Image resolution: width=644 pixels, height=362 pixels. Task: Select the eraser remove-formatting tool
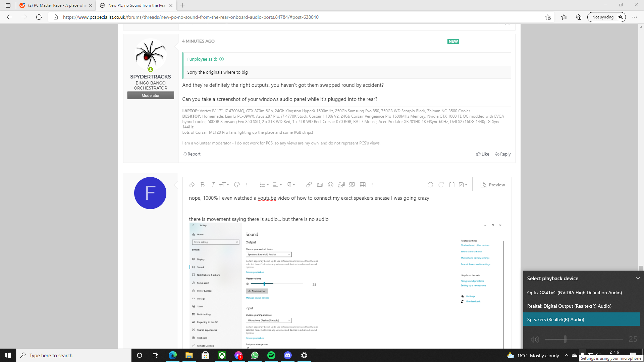point(192,185)
